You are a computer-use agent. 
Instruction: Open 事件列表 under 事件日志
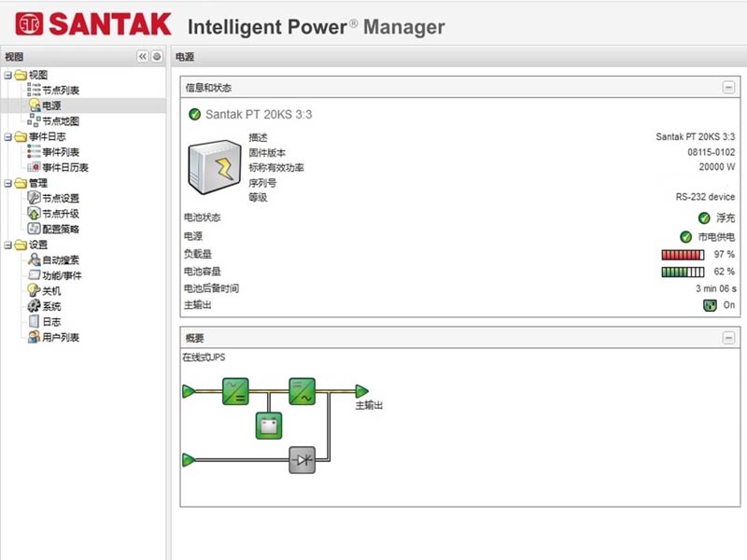(61, 152)
